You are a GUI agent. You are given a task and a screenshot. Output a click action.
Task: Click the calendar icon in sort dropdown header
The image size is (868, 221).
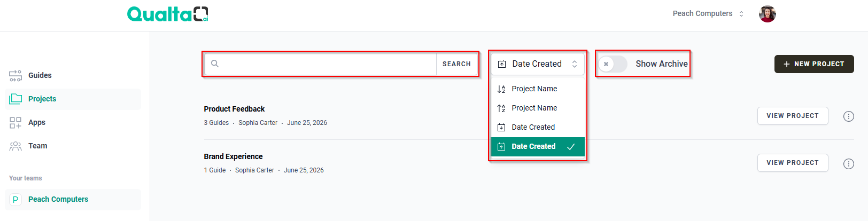click(502, 64)
